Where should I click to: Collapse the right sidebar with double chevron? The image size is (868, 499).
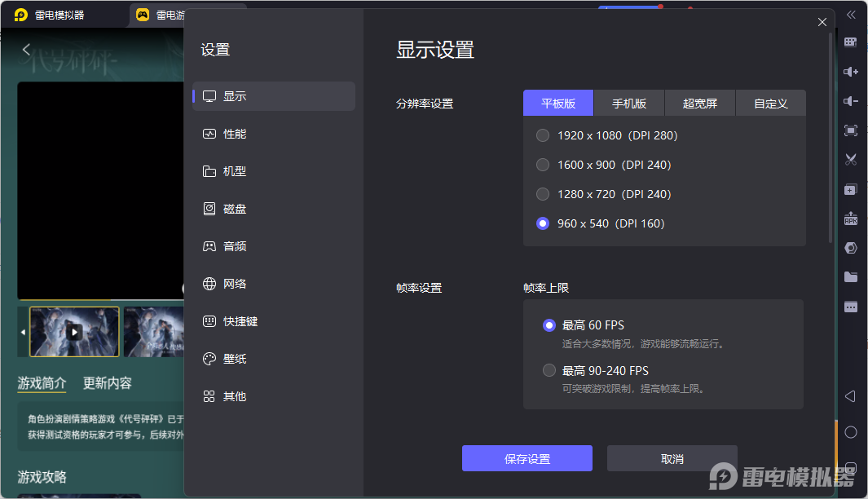(x=850, y=15)
